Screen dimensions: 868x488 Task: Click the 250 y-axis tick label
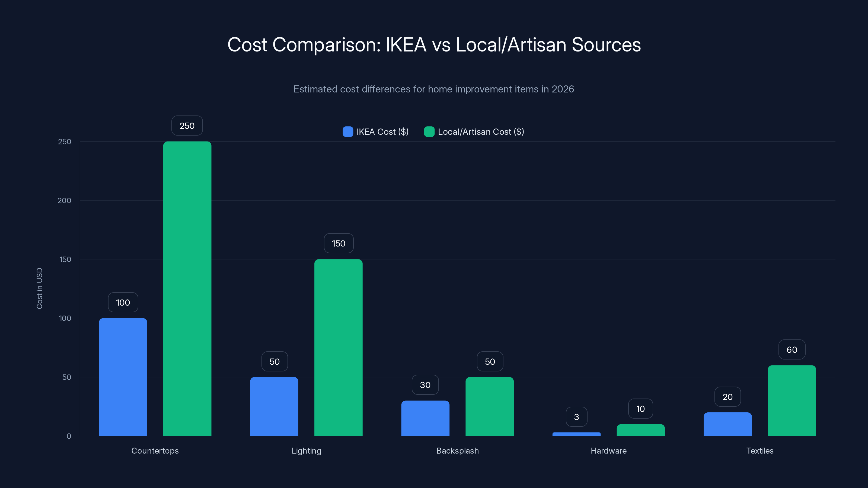65,142
